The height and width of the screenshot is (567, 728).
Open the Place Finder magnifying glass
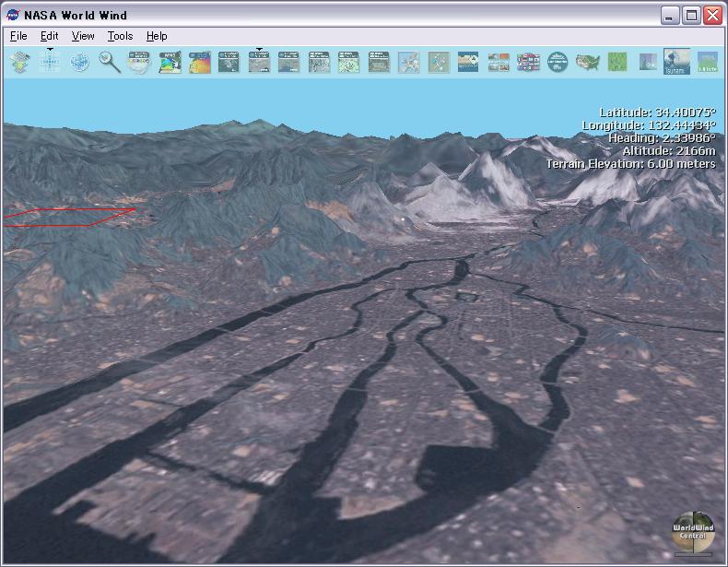pyautogui.click(x=110, y=62)
